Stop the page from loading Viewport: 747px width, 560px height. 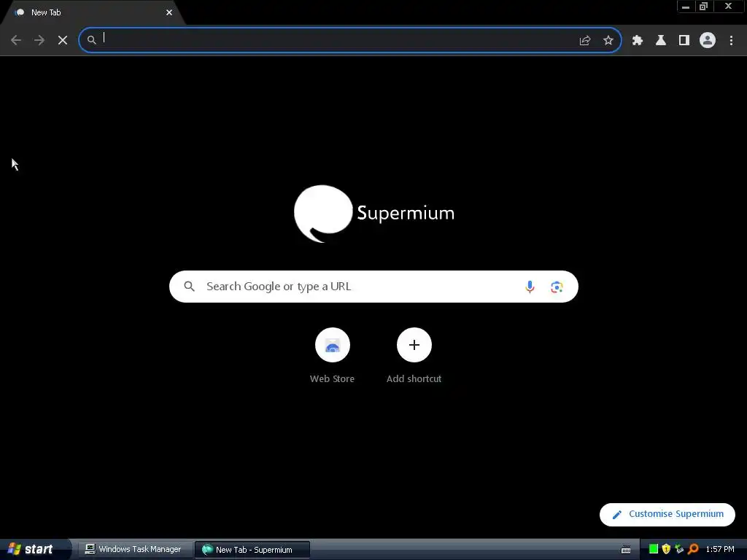click(x=63, y=40)
